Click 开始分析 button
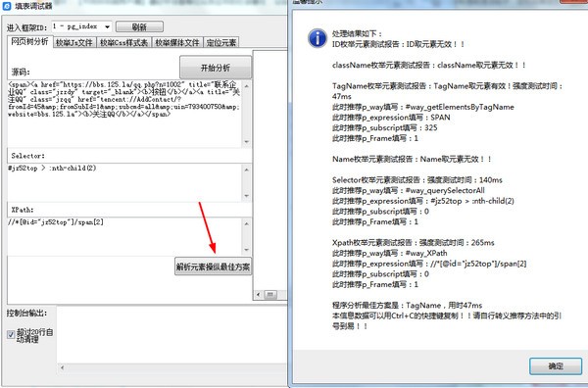This screenshot has width=588, height=388. tap(216, 68)
